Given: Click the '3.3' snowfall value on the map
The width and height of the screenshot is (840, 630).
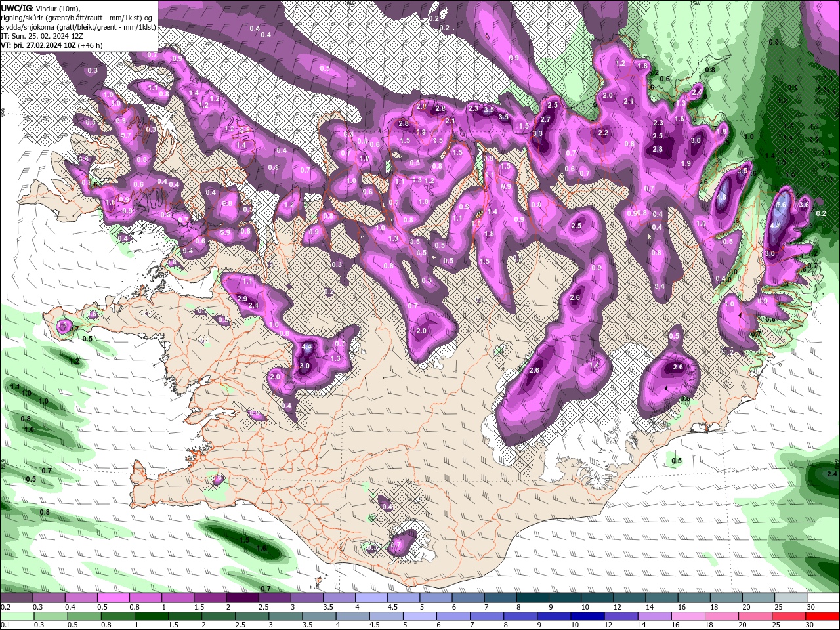Looking at the screenshot, I should coord(537,133).
